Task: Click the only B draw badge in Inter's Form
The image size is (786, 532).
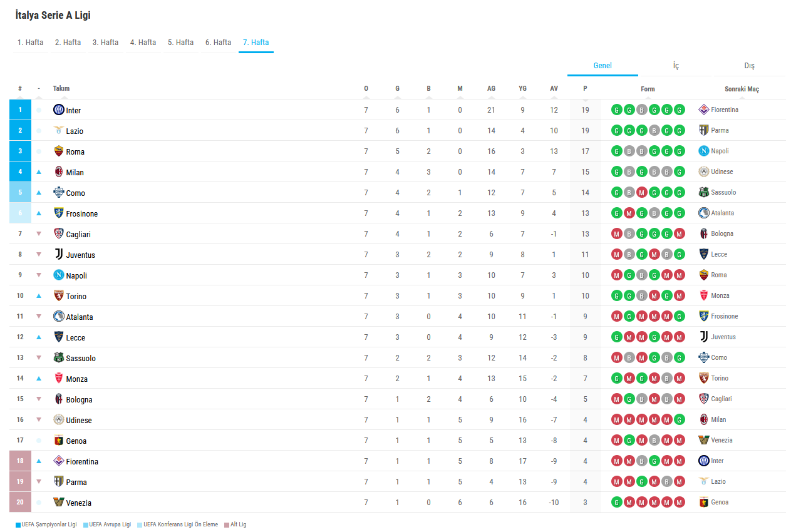Action: [x=641, y=110]
